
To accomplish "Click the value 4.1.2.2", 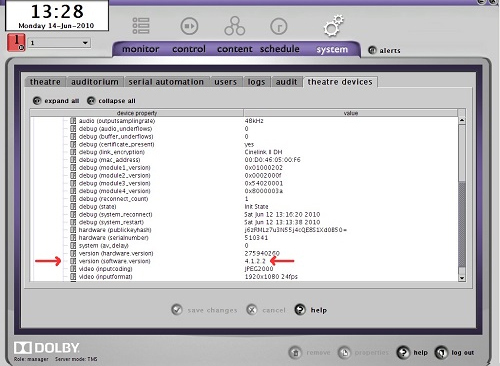I will point(255,261).
